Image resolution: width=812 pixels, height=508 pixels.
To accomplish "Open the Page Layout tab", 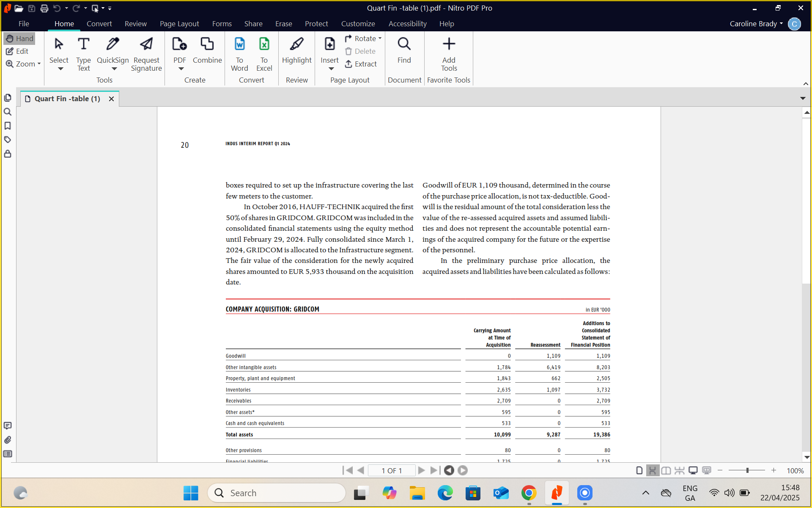I will tap(179, 24).
